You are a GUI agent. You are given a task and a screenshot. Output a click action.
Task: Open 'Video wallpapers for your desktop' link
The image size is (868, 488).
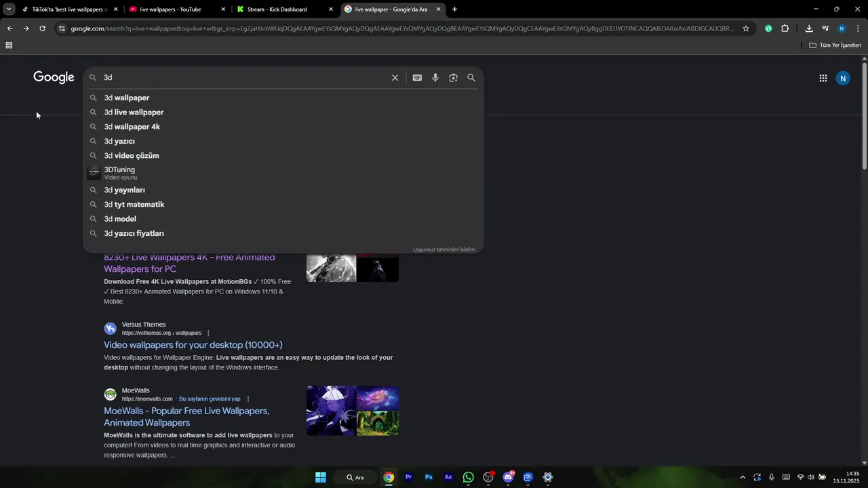click(193, 345)
